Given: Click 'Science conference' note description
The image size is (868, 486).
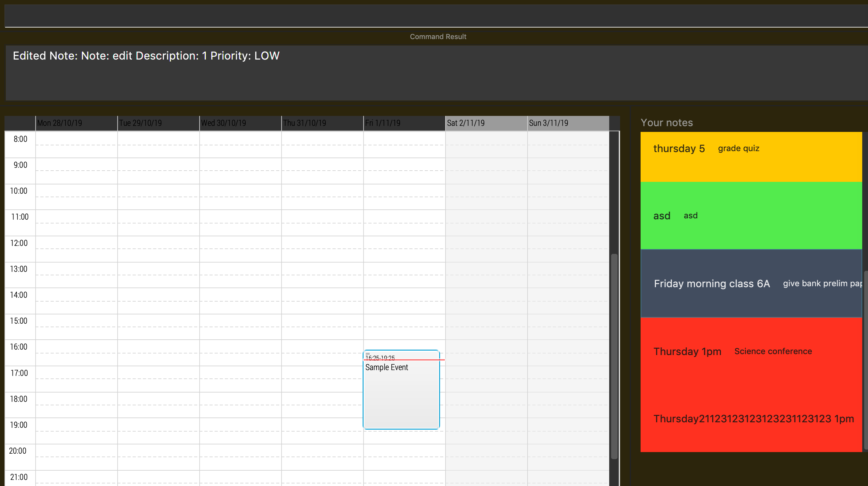Looking at the screenshot, I should [773, 351].
